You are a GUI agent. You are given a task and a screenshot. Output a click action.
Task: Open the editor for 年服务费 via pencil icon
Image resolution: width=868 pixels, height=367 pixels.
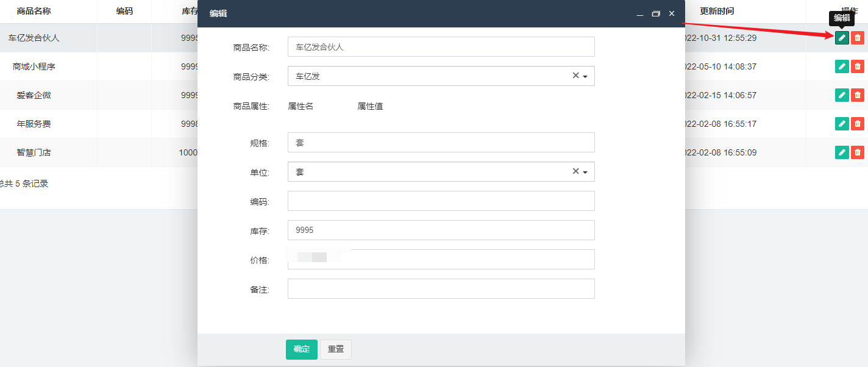click(x=842, y=124)
